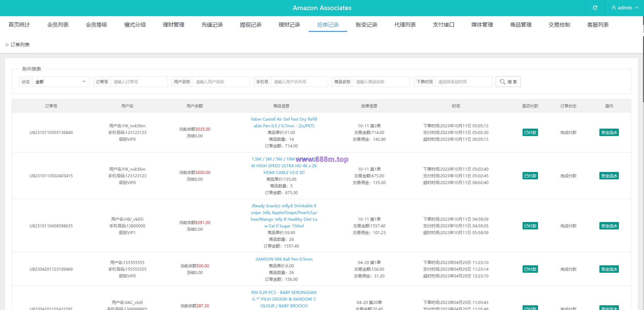Click the magnifier icon in search button
The image size is (644, 310).
tap(502, 82)
